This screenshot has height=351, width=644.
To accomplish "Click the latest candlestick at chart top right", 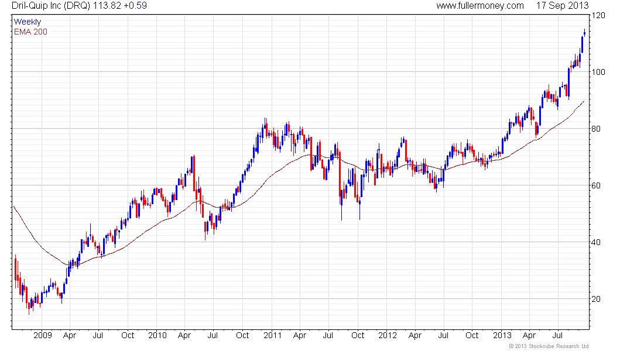I will [x=584, y=33].
